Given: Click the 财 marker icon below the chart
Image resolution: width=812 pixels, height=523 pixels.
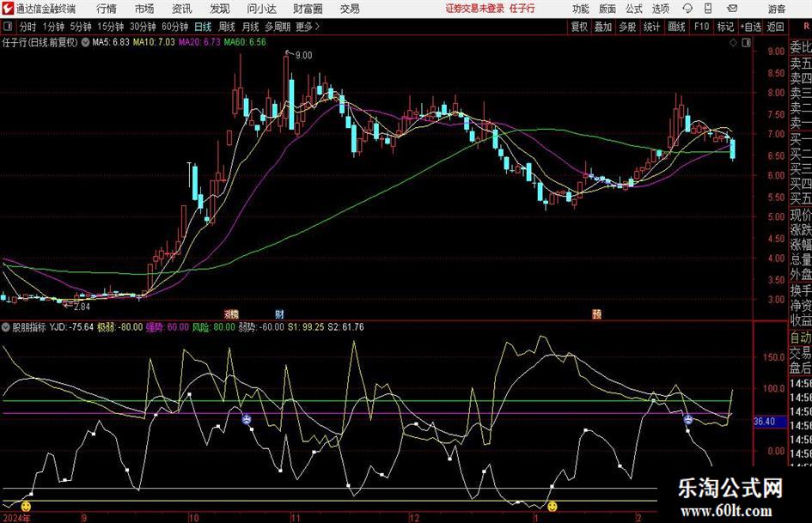Looking at the screenshot, I should pos(279,313).
